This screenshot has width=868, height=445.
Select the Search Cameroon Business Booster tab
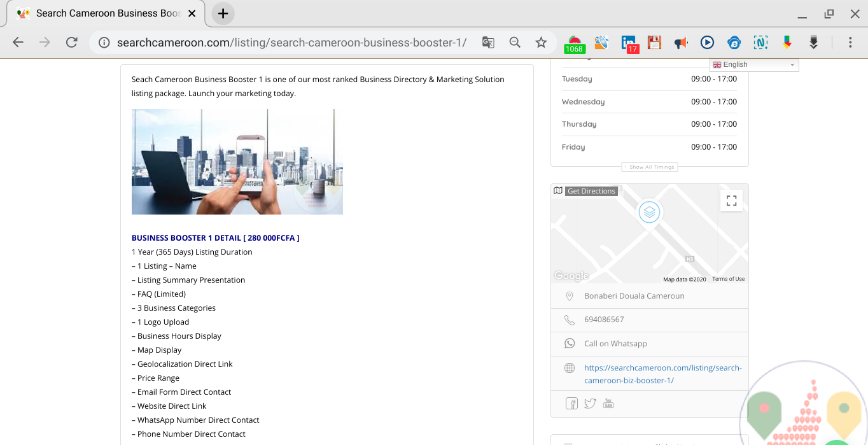tap(105, 13)
